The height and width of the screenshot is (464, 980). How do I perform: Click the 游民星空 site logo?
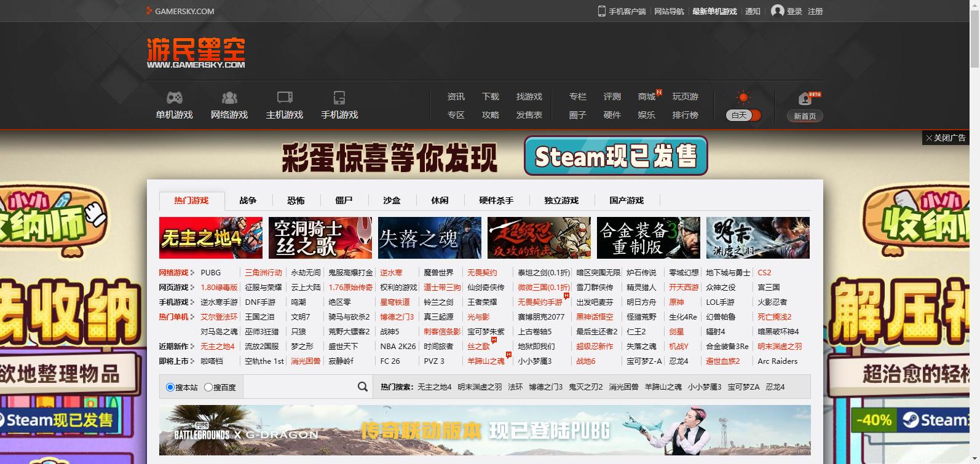click(196, 53)
